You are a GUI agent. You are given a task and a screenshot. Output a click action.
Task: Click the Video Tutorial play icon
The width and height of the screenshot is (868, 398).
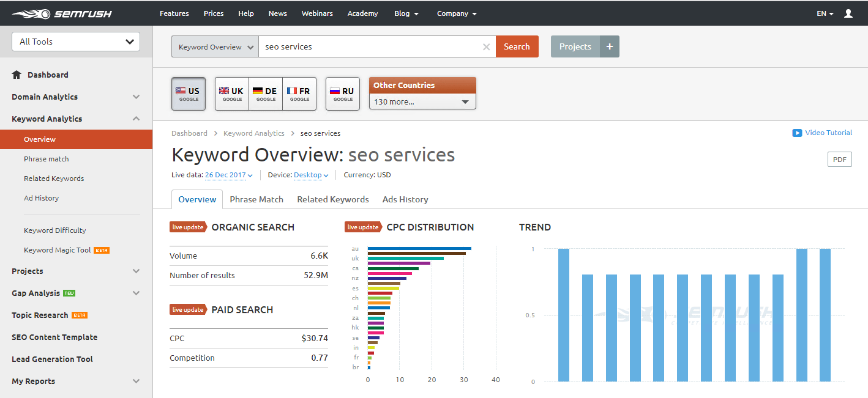(797, 133)
